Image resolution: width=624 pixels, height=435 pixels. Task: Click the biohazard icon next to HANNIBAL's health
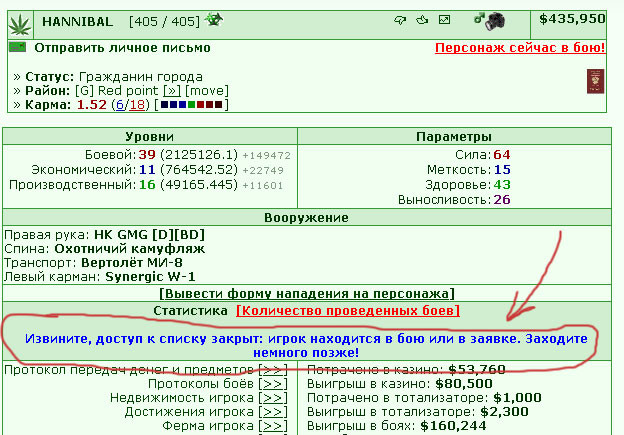(214, 20)
